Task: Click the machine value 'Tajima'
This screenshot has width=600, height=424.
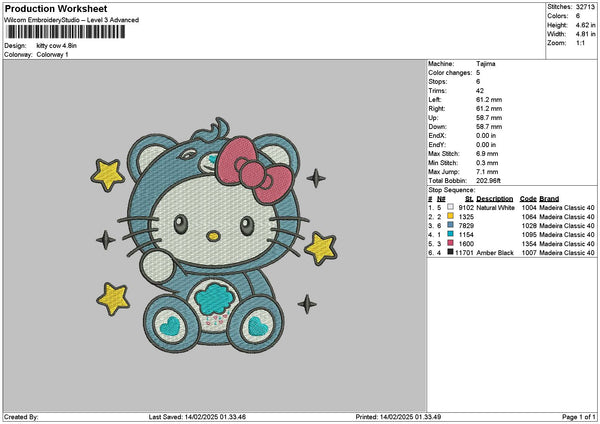Action: point(486,64)
